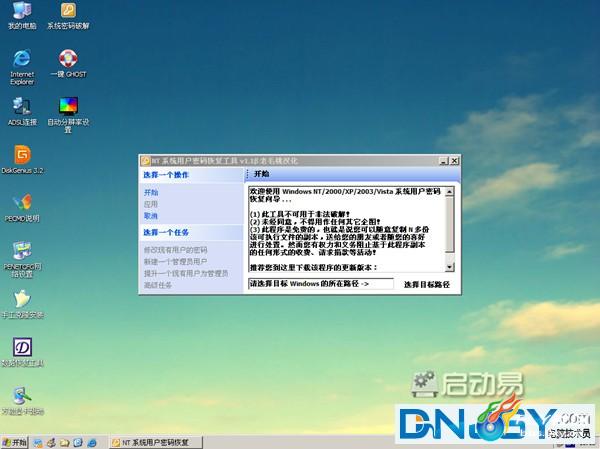Image resolution: width=600 pixels, height=449 pixels.
Task: Launch DiskGenius 3.2 from the desktop
Action: 22,160
